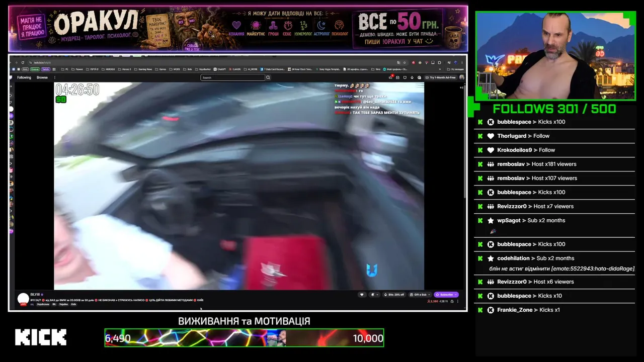Click the Twitch prime loot crown icon
The width and height of the screenshot is (644, 362).
(390, 77)
